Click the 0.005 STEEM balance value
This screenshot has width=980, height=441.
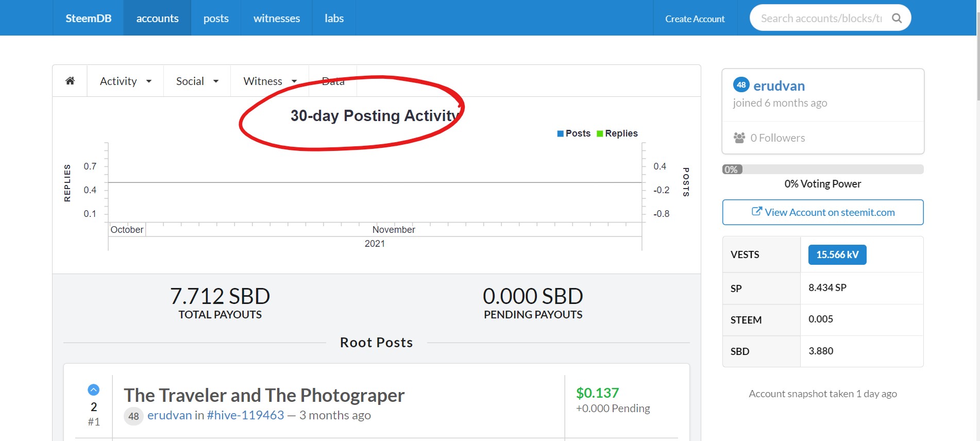coord(820,319)
